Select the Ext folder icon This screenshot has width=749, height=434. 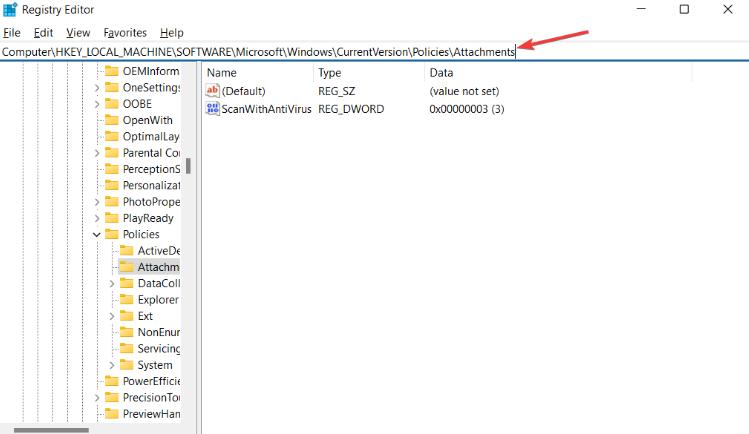click(x=127, y=316)
